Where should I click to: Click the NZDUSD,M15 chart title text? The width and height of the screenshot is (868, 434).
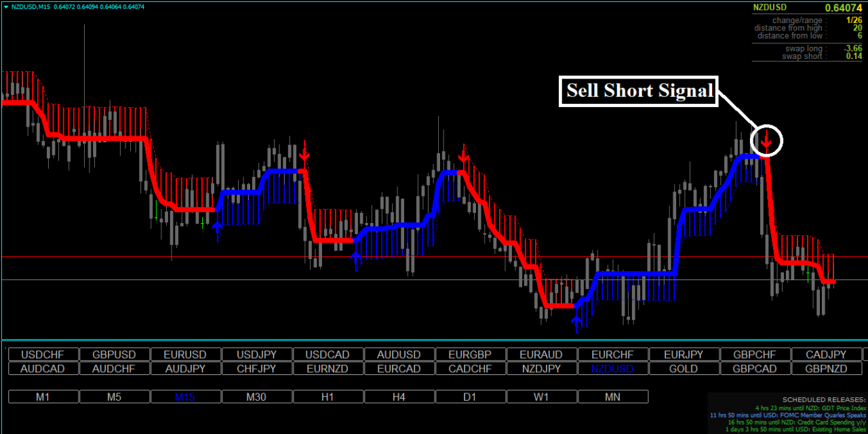point(31,7)
